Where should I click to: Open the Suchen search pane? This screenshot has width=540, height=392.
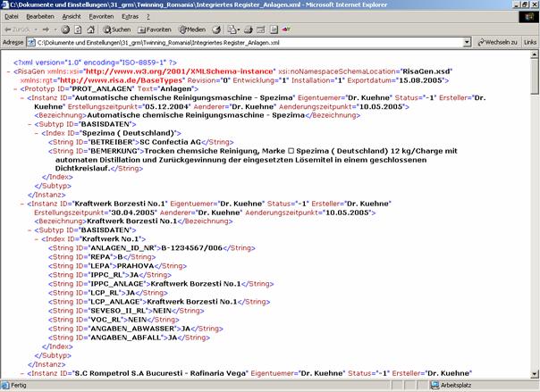[x=115, y=29]
